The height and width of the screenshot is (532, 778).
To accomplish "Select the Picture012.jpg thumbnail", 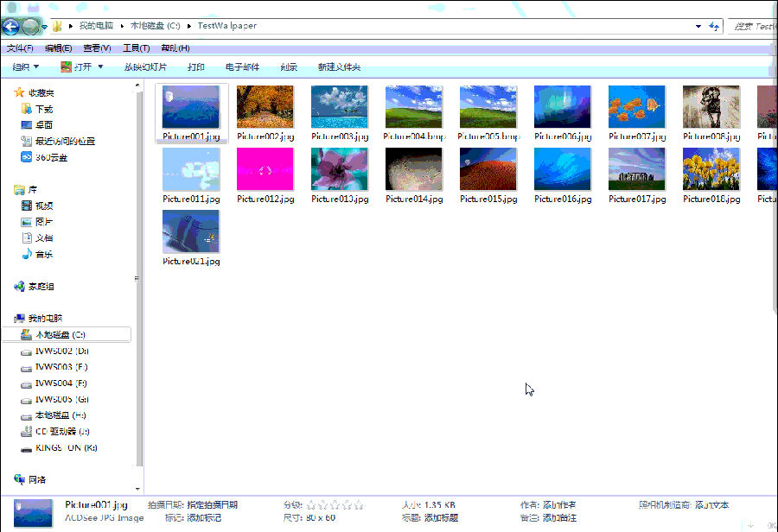I will 265,169.
